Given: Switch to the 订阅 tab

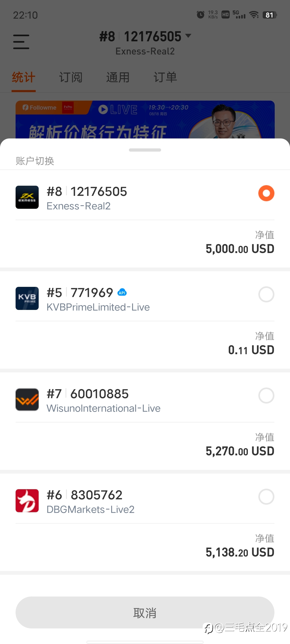Looking at the screenshot, I should 71,78.
